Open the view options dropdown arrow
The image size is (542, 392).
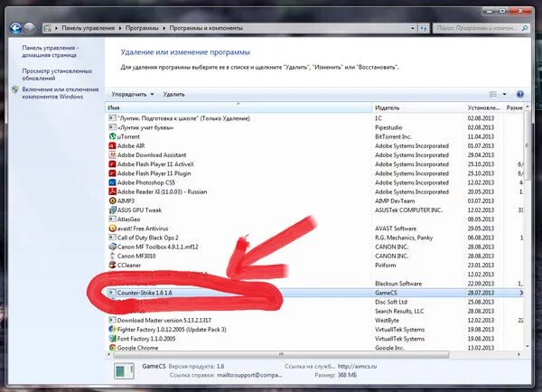[504, 94]
